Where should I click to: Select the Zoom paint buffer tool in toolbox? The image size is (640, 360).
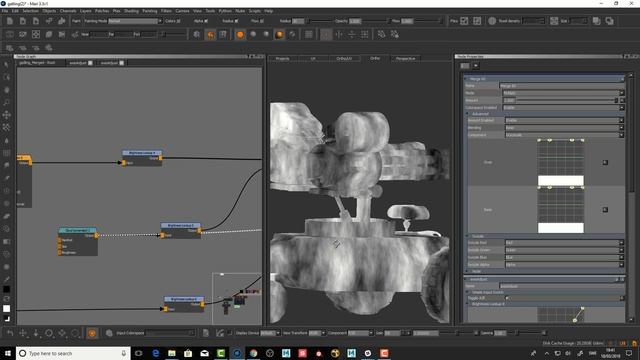[x=7, y=102]
